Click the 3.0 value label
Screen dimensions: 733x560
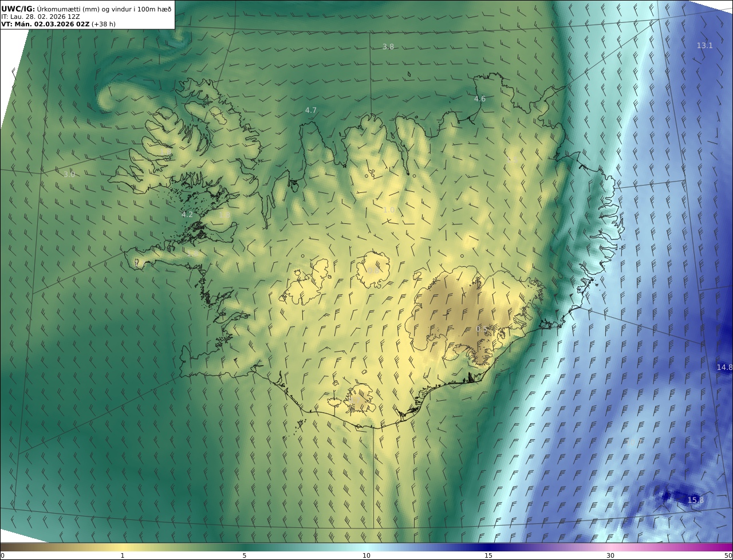pos(69,174)
